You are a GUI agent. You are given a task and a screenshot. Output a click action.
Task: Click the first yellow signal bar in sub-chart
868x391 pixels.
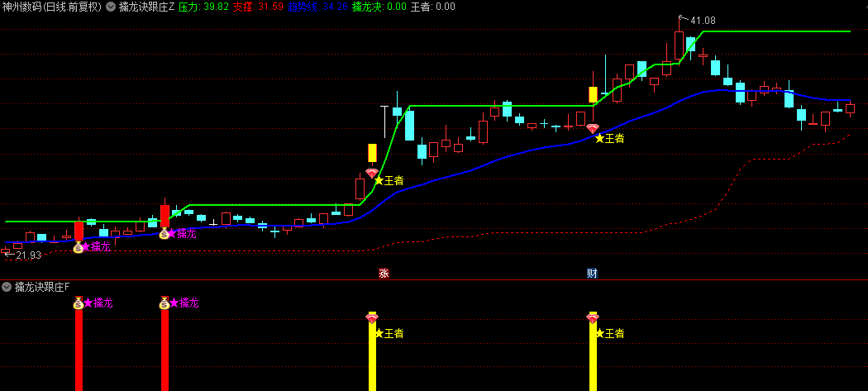(373, 351)
